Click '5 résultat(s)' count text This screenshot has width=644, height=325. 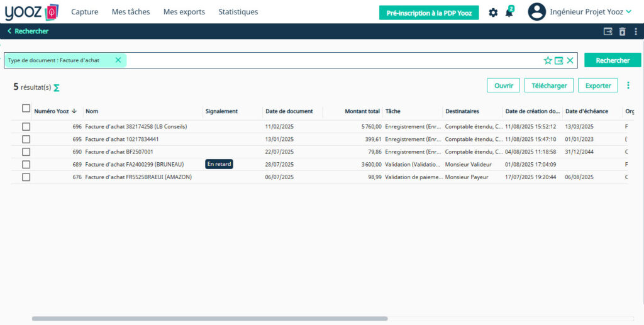[33, 87]
